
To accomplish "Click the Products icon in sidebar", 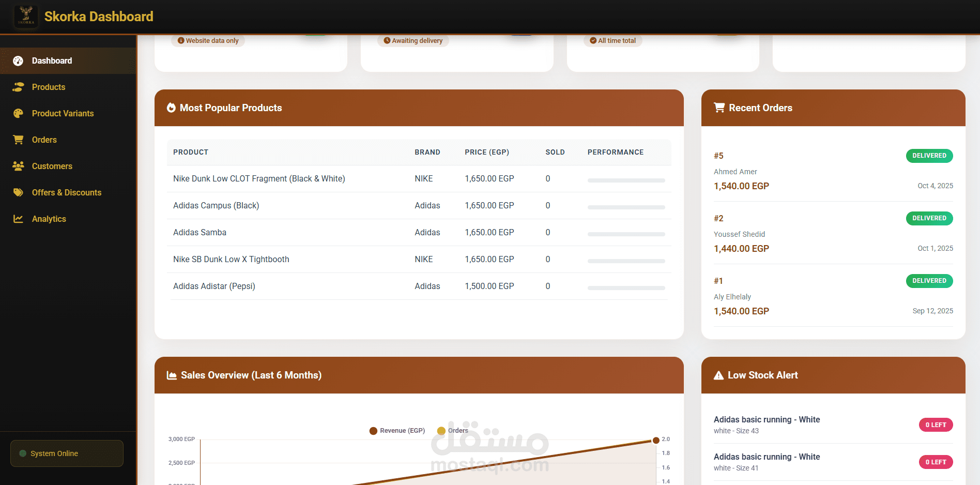I will (18, 87).
